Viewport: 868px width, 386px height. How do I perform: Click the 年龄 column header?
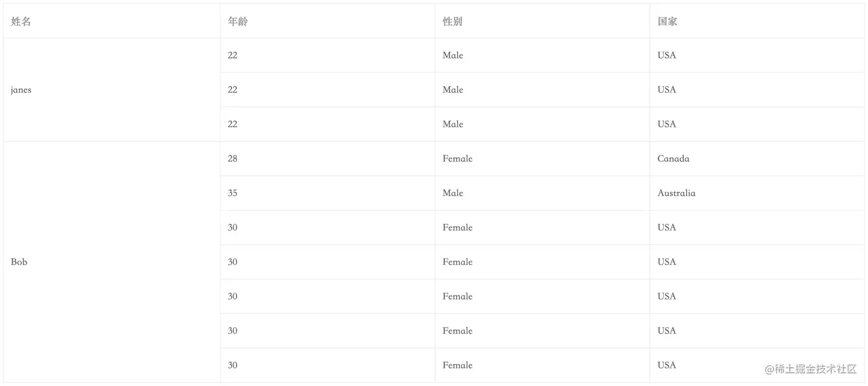pyautogui.click(x=328, y=21)
